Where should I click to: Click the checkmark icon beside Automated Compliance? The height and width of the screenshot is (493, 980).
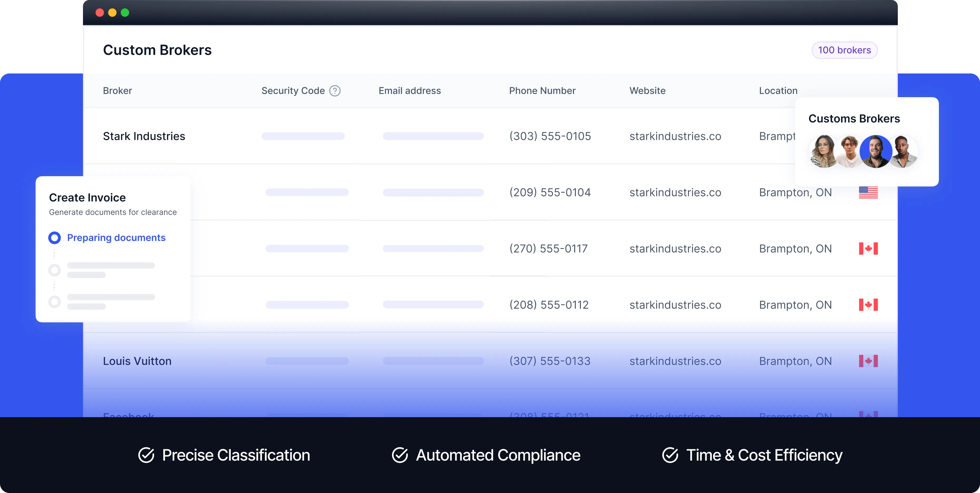[400, 455]
